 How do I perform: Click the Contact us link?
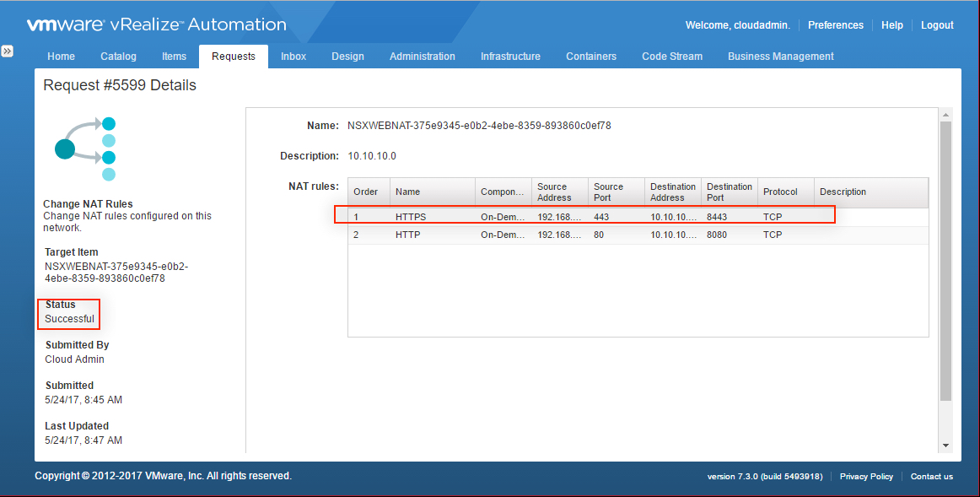(931, 477)
